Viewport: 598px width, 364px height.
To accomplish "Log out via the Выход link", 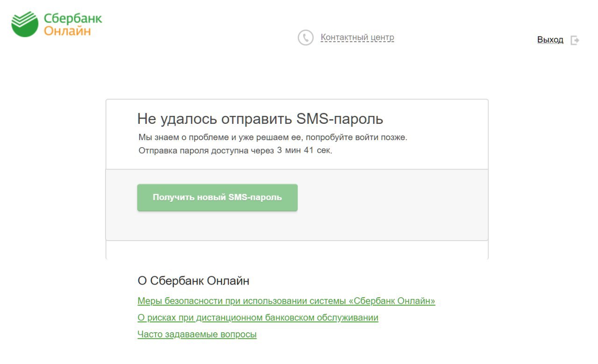I will 550,40.
